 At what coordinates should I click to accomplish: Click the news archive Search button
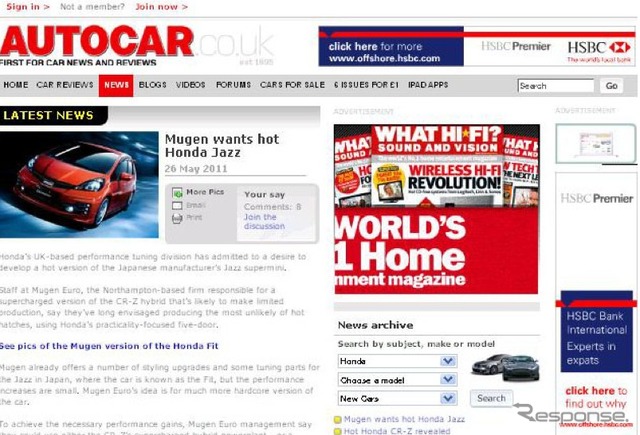tap(491, 398)
